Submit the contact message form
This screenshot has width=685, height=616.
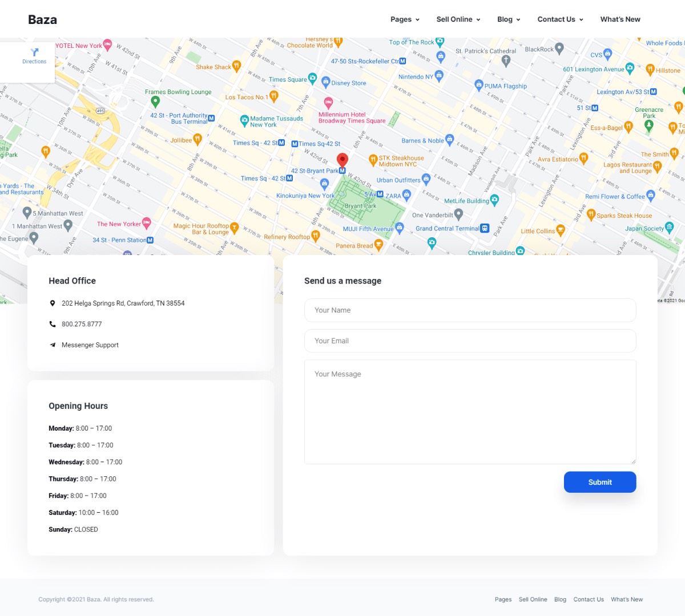(x=600, y=482)
